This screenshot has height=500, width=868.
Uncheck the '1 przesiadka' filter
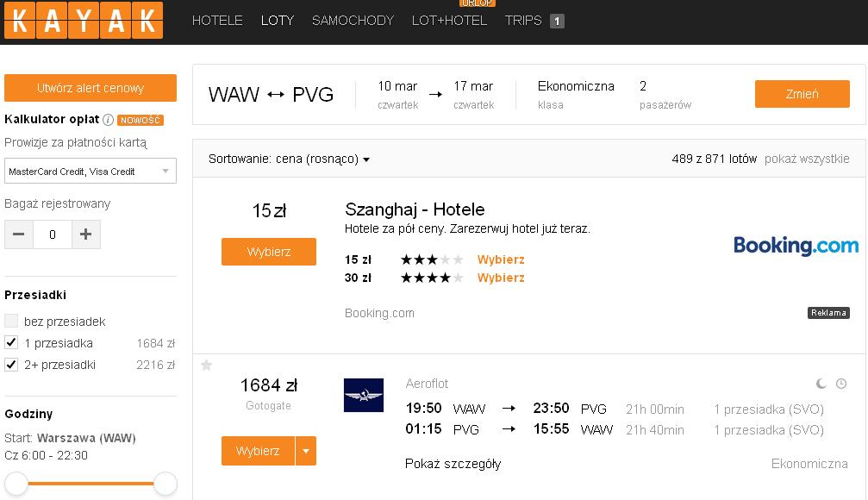[x=11, y=342]
